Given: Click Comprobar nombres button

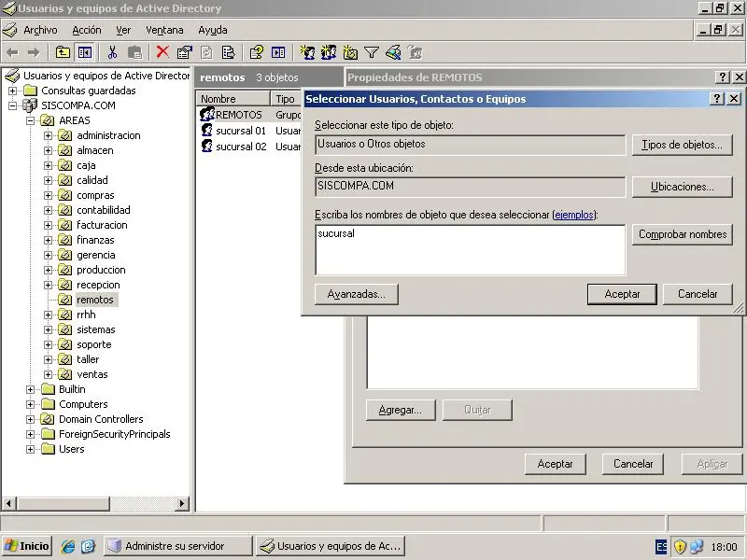Looking at the screenshot, I should (682, 234).
